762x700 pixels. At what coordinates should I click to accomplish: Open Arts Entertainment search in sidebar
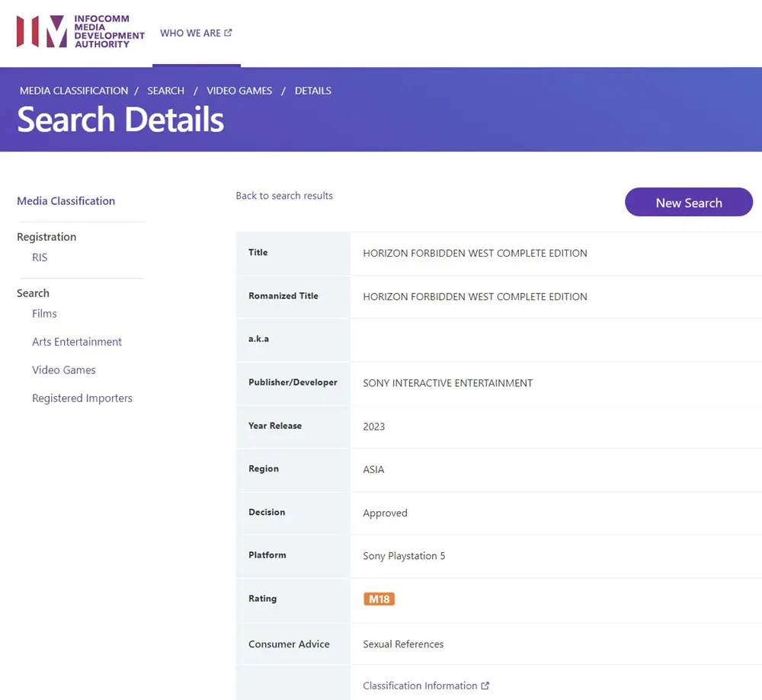pyautogui.click(x=77, y=342)
